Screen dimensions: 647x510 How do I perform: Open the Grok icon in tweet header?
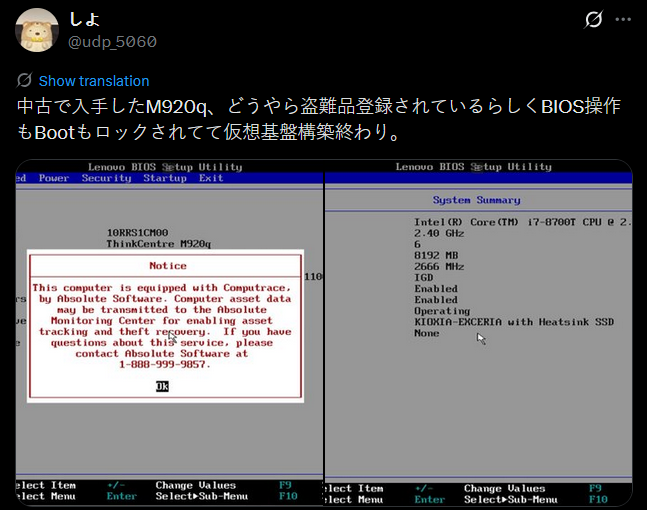(592, 20)
